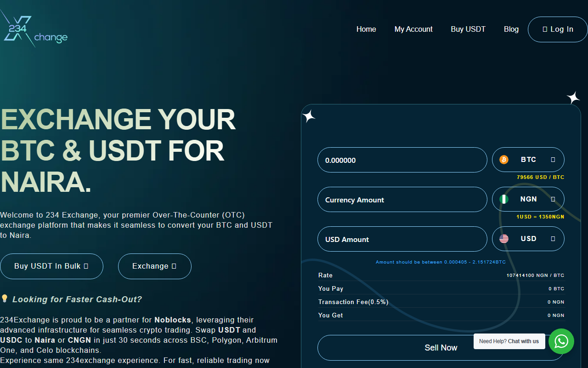Click the Exchange button

point(155,266)
